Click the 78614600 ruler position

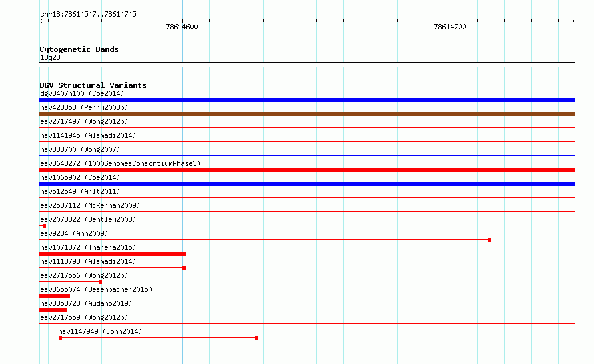click(x=182, y=27)
